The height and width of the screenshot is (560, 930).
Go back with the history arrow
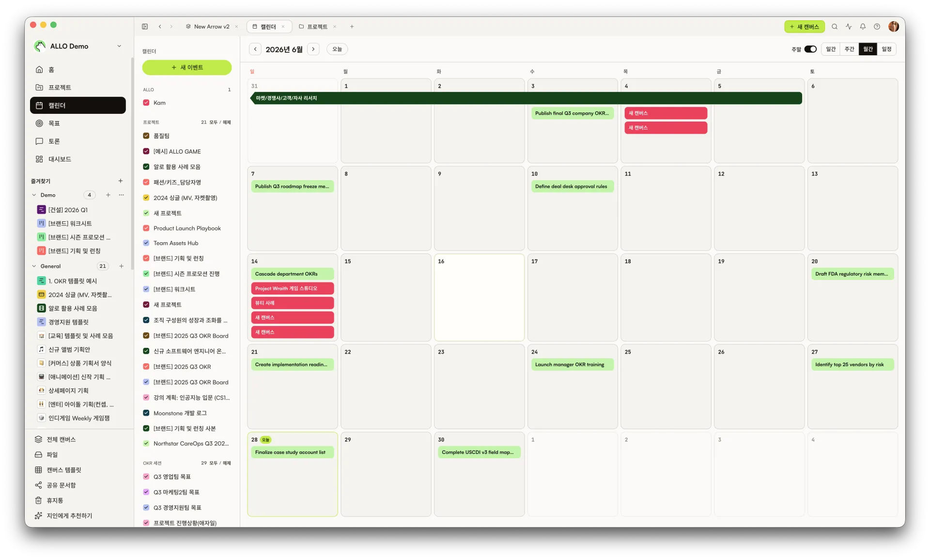coord(160,27)
